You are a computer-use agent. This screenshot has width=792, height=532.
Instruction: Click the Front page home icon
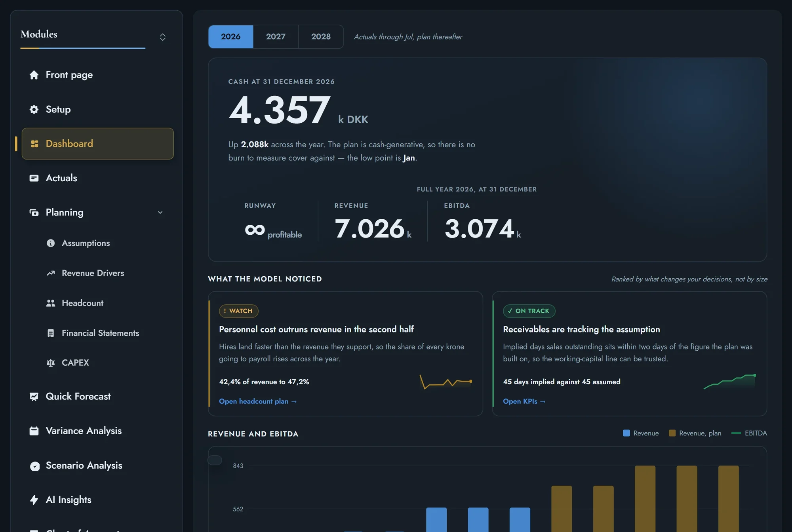34,75
